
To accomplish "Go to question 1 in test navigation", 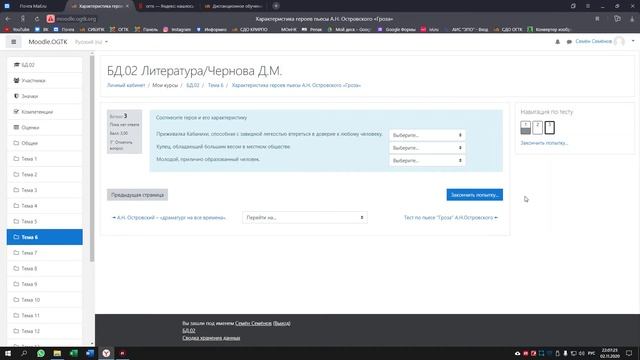I will pyautogui.click(x=525, y=127).
